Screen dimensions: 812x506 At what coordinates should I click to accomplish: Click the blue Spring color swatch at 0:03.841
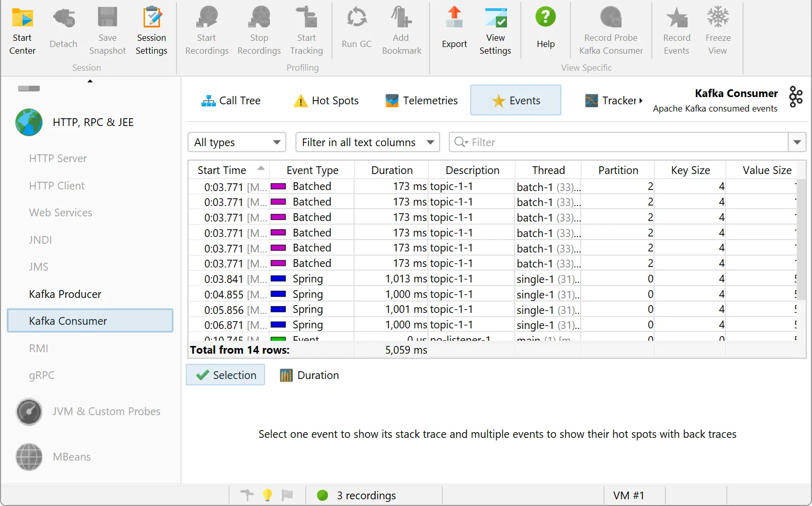point(278,279)
